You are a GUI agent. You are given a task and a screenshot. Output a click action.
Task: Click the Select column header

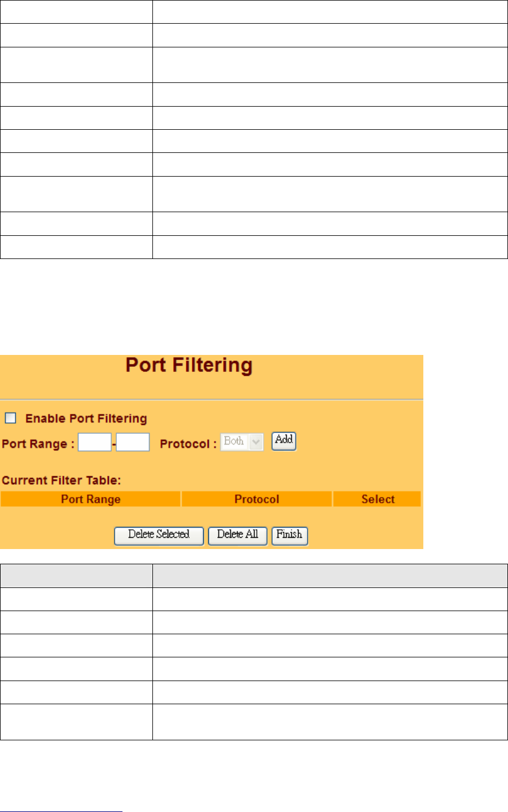pos(378,499)
